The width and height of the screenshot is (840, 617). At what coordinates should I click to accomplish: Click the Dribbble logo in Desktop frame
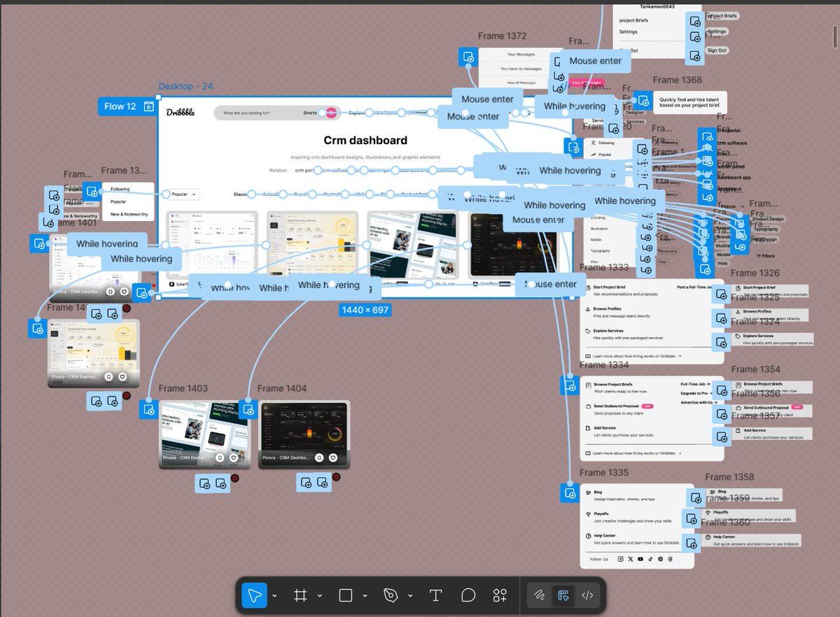tap(181, 113)
